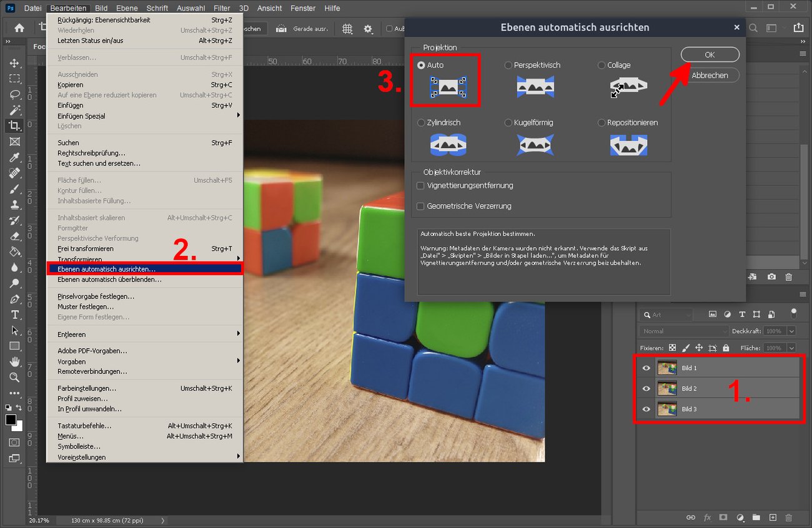Choose the Perspektivisch projection
Screen dimensions: 812x528
[x=508, y=65]
